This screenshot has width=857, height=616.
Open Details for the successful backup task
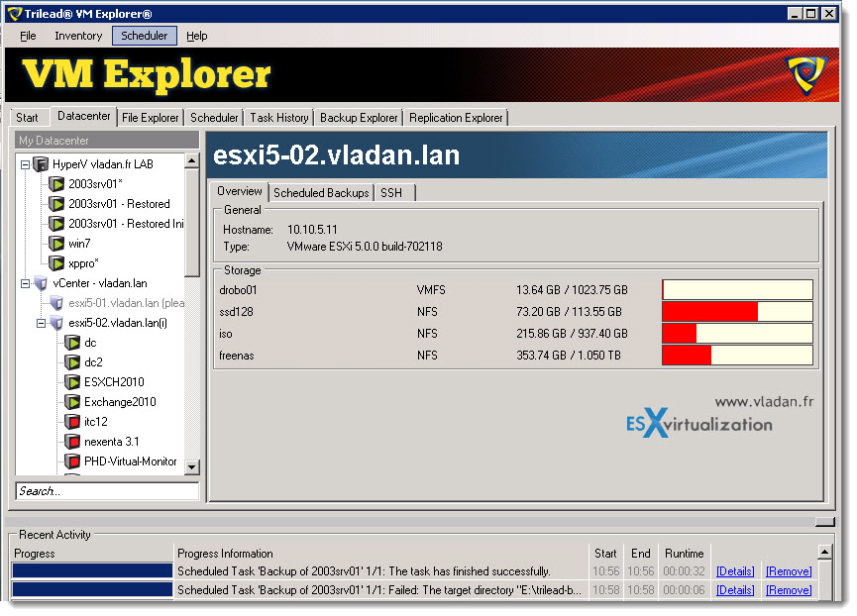pyautogui.click(x=735, y=571)
